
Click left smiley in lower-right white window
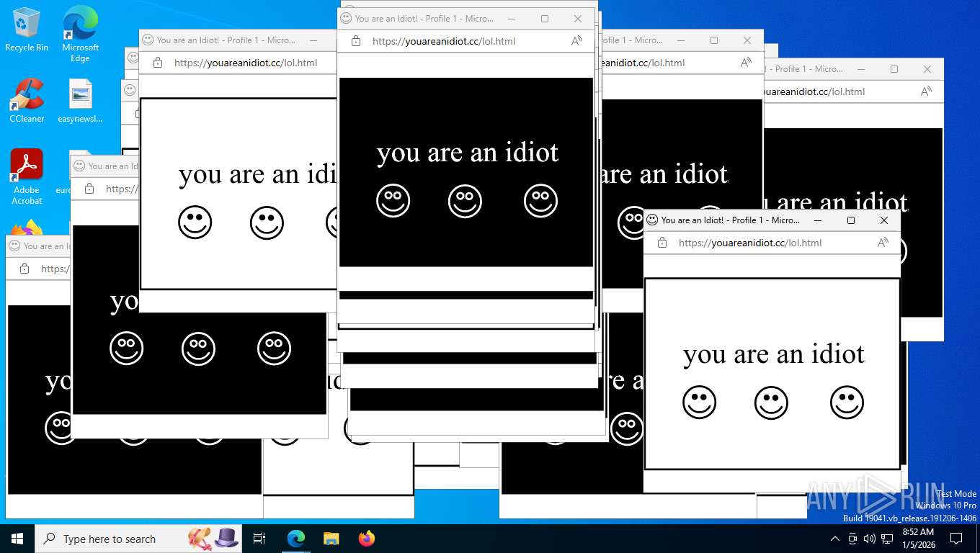click(x=699, y=403)
